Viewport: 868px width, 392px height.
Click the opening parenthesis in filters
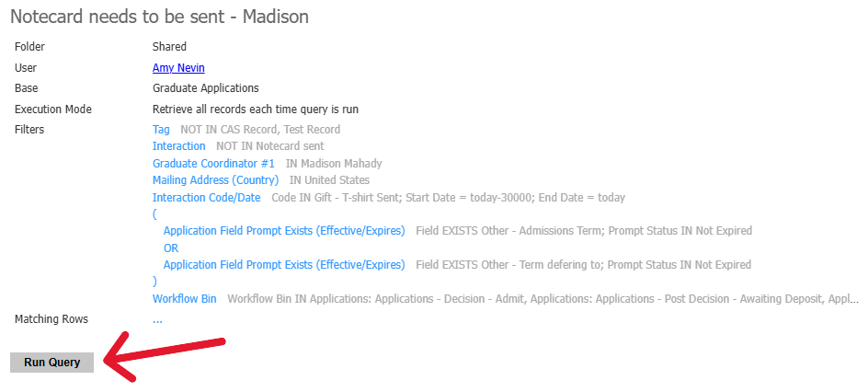click(x=154, y=214)
